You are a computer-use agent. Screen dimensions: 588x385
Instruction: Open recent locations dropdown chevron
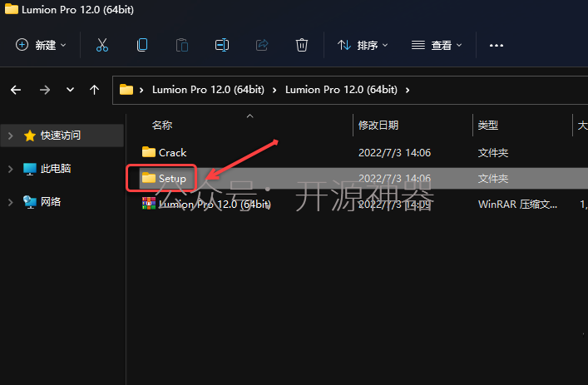70,90
